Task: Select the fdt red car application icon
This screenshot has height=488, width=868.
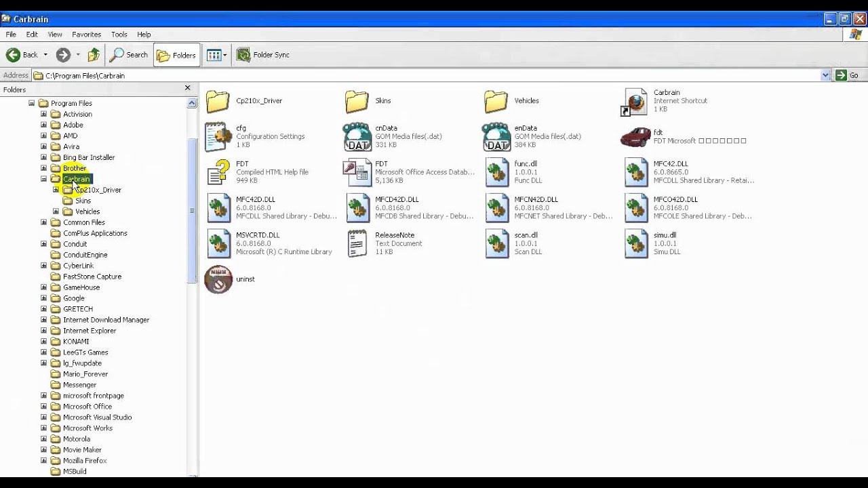Action: click(x=635, y=137)
